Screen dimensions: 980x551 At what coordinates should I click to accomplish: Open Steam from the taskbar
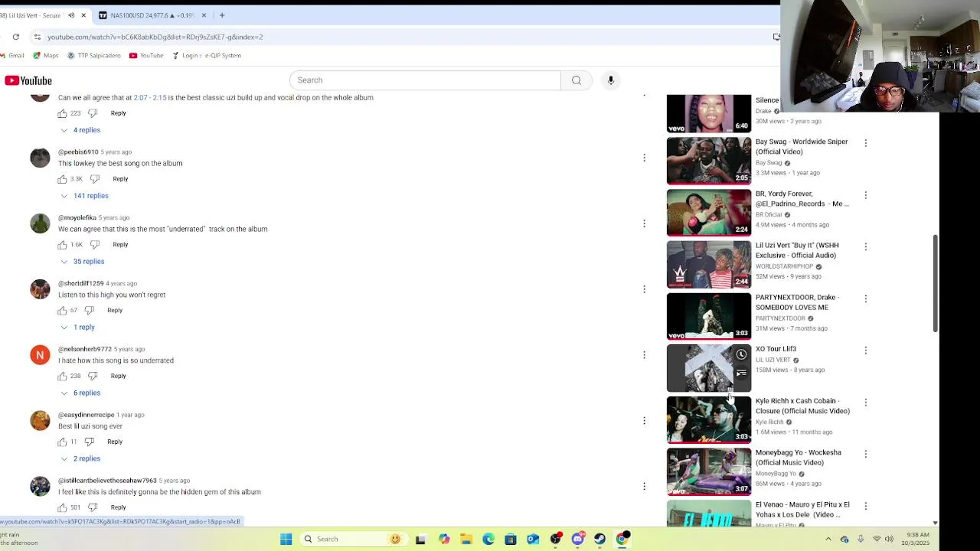[x=600, y=539]
